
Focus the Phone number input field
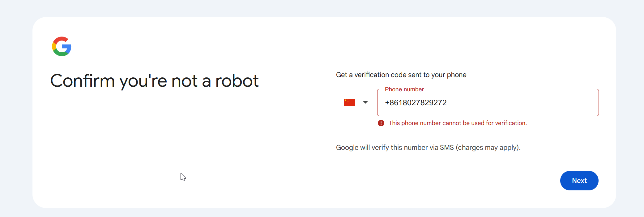tap(488, 102)
